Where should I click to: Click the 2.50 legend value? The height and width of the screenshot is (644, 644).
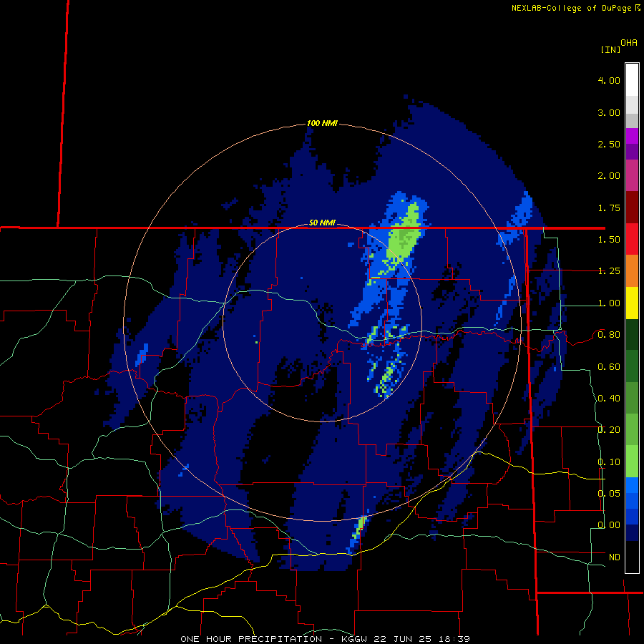coord(609,144)
